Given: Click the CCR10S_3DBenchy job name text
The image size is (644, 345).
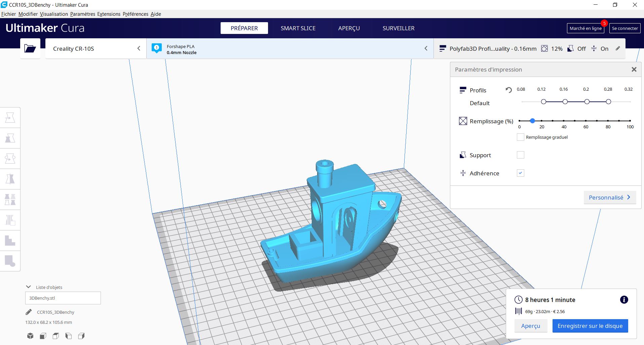Looking at the screenshot, I should (x=55, y=312).
